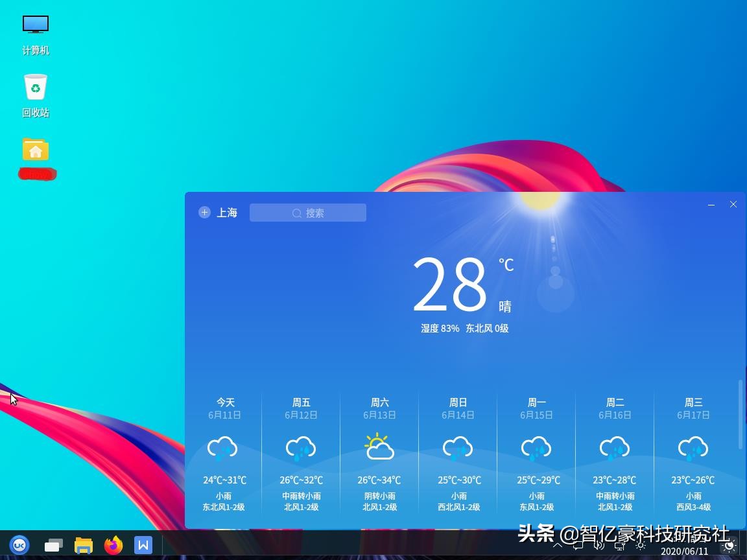Open the UK start menu
The image size is (747, 560).
19,545
